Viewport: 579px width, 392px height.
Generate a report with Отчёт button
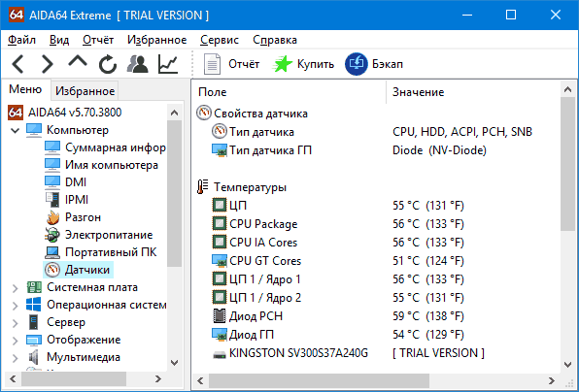[x=231, y=64]
